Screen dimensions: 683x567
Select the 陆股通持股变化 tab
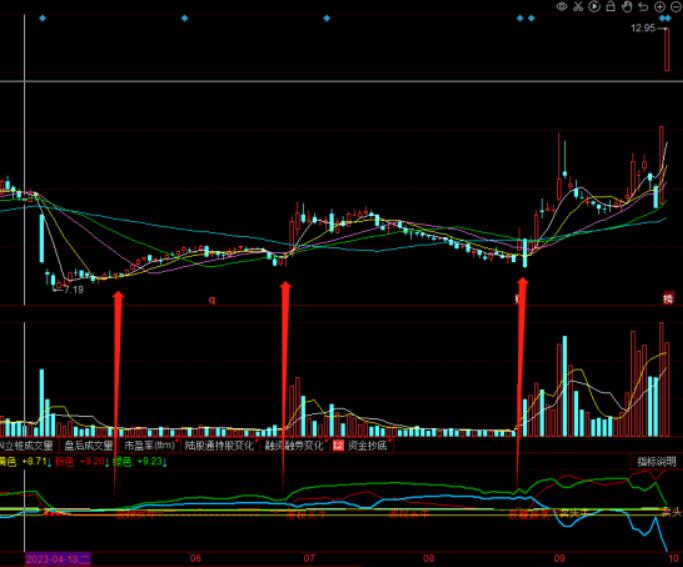click(218, 446)
